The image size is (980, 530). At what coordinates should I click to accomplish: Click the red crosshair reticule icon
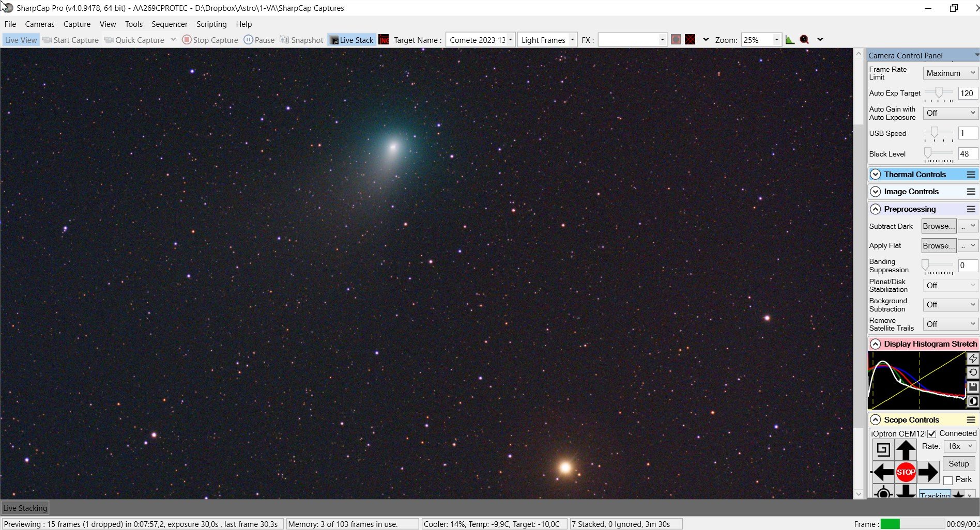pos(690,40)
